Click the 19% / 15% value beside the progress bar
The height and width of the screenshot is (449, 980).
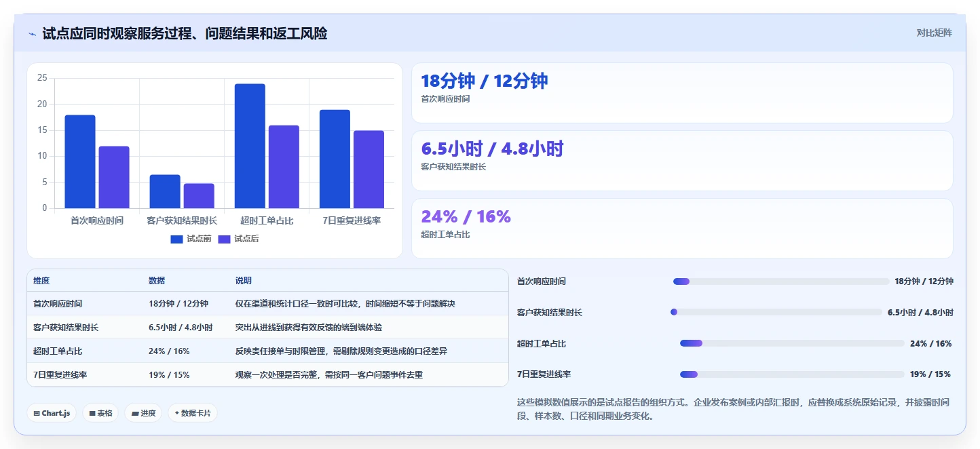pos(931,374)
